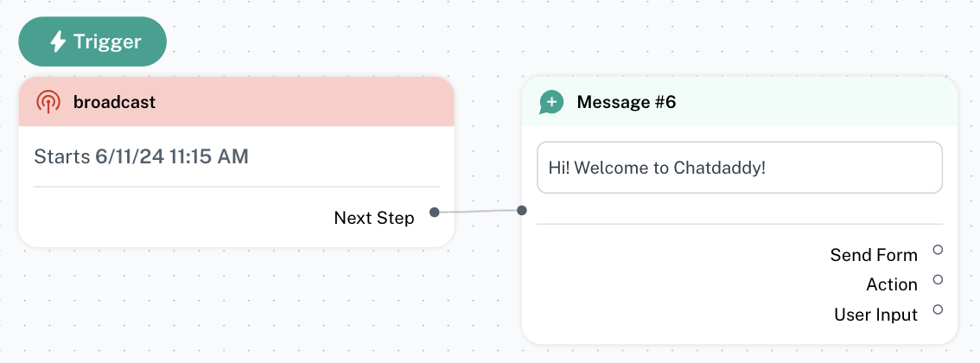The image size is (980, 363).
Task: Edit the "Hi! Welcome to Chatdaddy!" message field
Action: (739, 168)
